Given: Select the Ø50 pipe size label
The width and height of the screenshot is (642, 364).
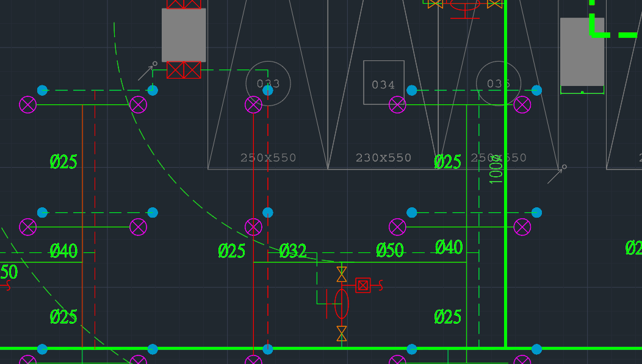Looking at the screenshot, I should [x=391, y=249].
